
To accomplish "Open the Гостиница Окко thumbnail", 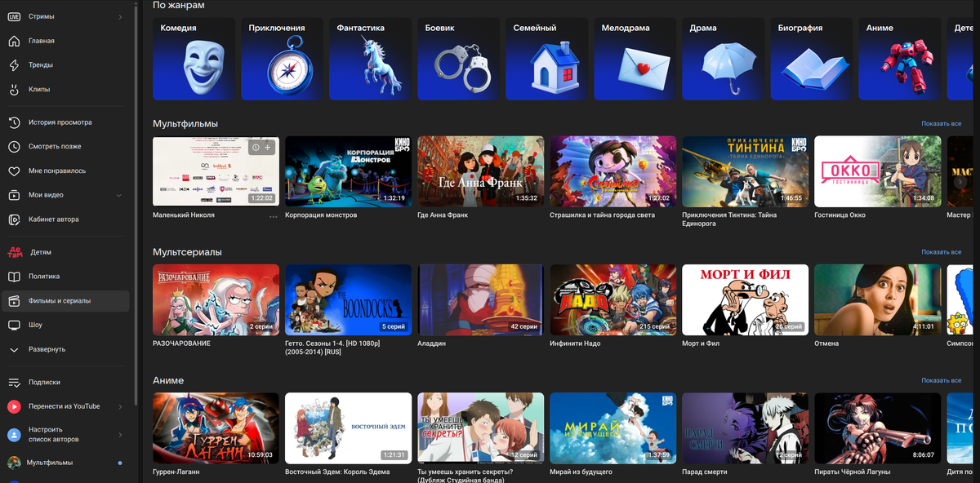I will pos(877,171).
